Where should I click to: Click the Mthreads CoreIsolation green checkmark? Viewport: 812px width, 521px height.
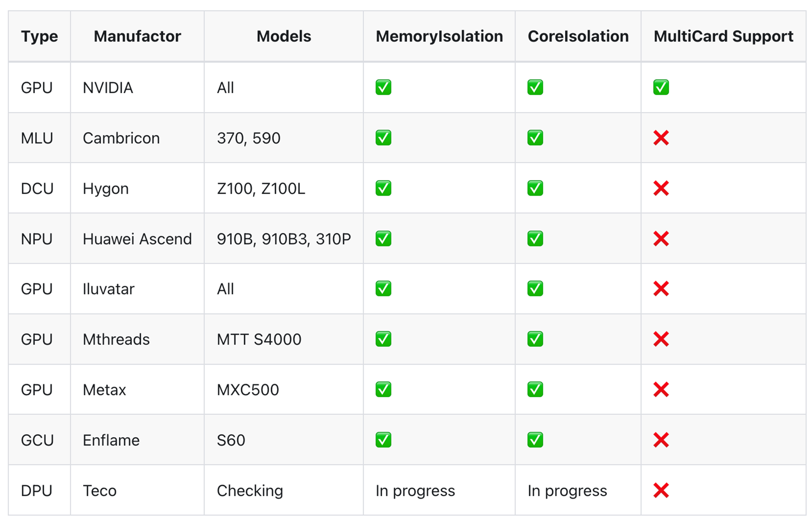click(535, 339)
